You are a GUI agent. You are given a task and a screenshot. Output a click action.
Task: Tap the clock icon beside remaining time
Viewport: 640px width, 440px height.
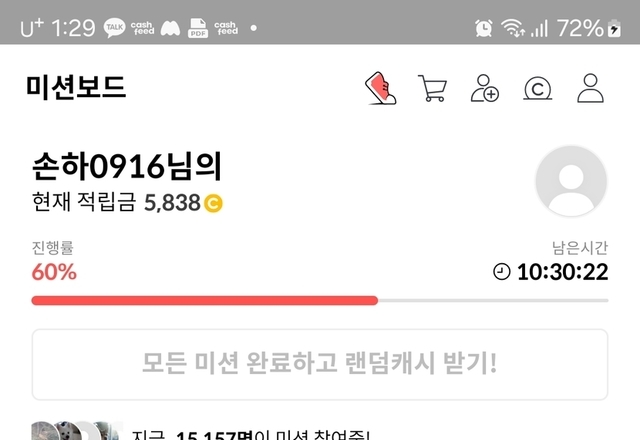click(x=502, y=272)
